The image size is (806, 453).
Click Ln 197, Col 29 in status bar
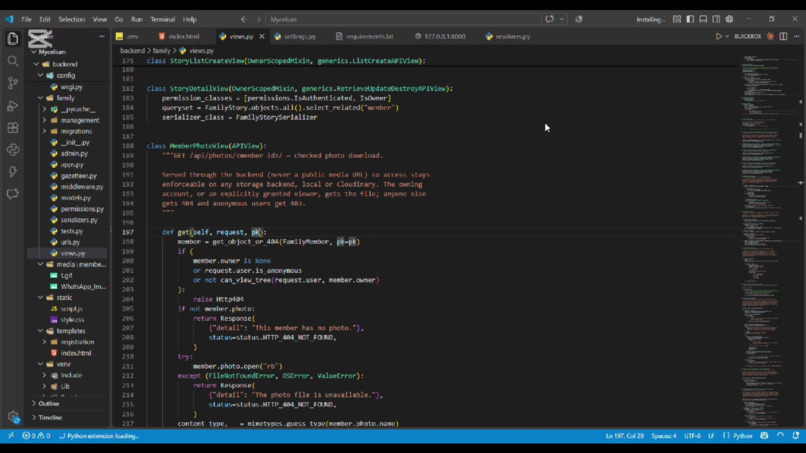point(625,436)
